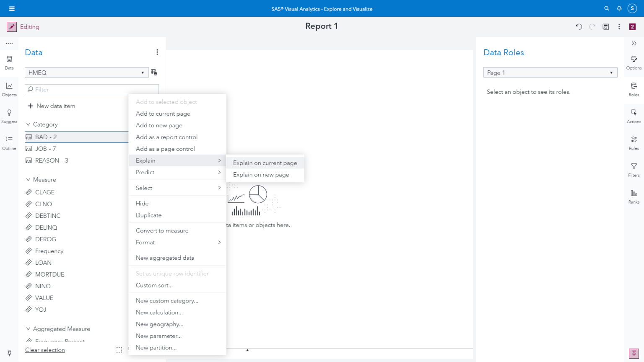
Task: Open the Ranks pane icon
Action: point(634,196)
